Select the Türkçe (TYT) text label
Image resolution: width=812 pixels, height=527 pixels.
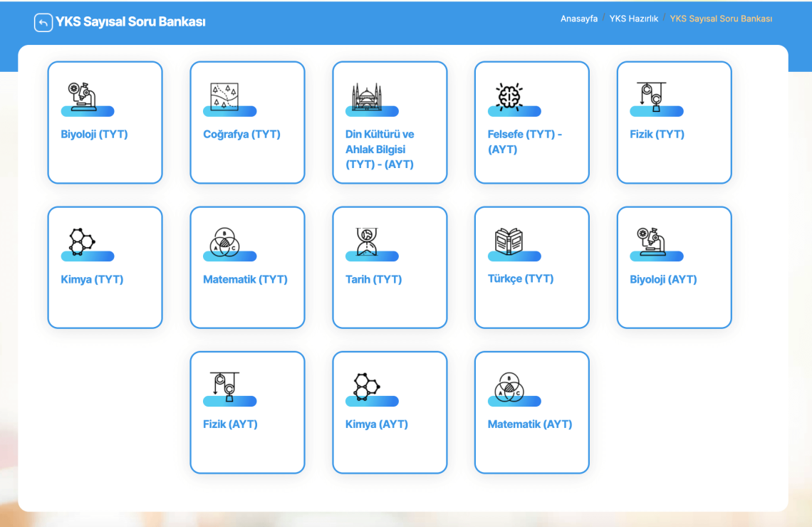(x=520, y=279)
